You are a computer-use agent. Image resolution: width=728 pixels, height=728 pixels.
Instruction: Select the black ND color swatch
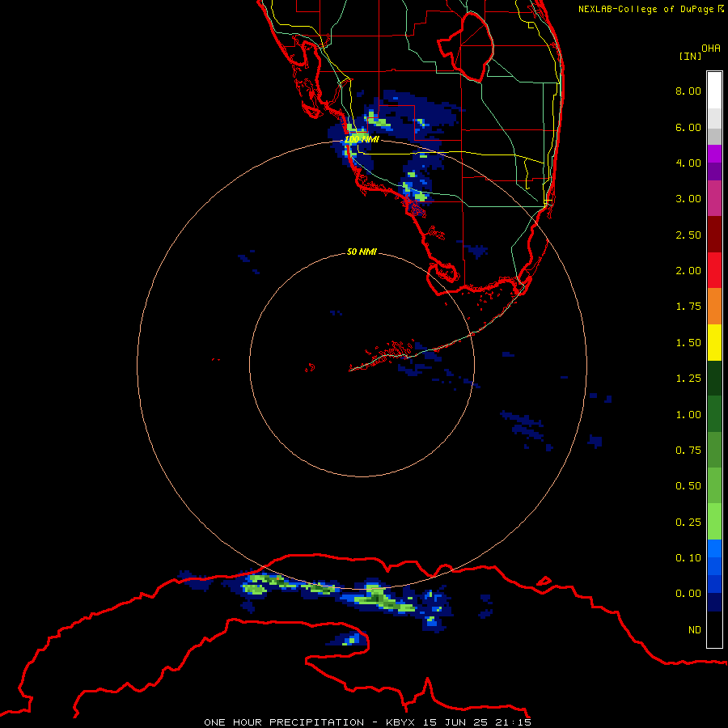point(714,629)
